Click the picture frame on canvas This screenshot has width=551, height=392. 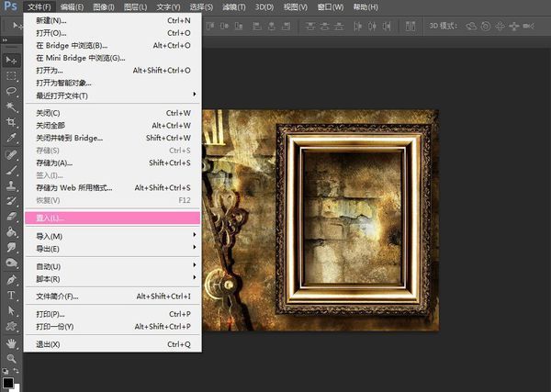[x=354, y=220]
